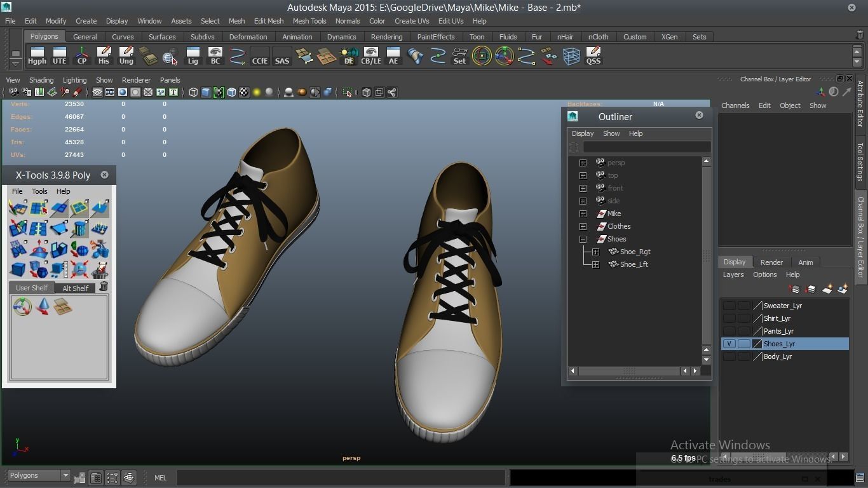Toggle visibility box of Shoes_Lyr layer

click(729, 344)
